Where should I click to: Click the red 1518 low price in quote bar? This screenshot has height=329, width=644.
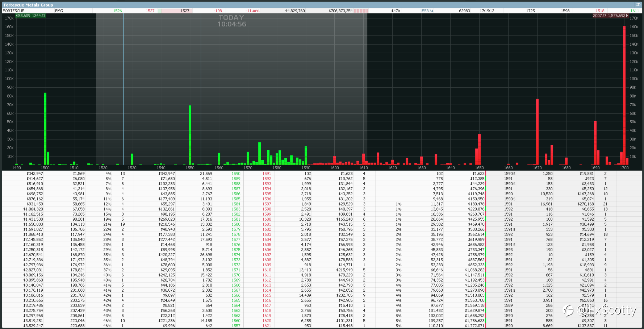pyautogui.click(x=600, y=11)
